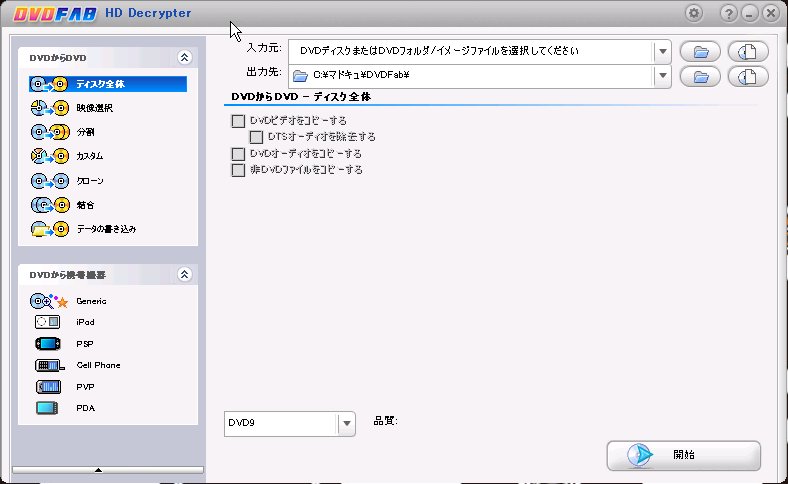The image size is (788, 484).
Task: Select the PDA device icon
Action: point(47,408)
